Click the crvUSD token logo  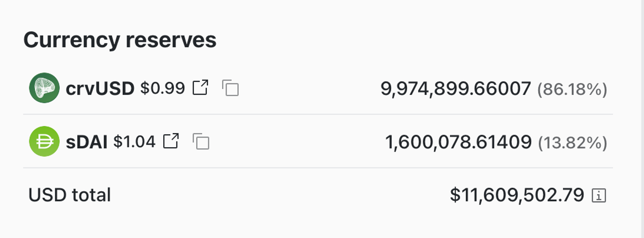coord(44,88)
